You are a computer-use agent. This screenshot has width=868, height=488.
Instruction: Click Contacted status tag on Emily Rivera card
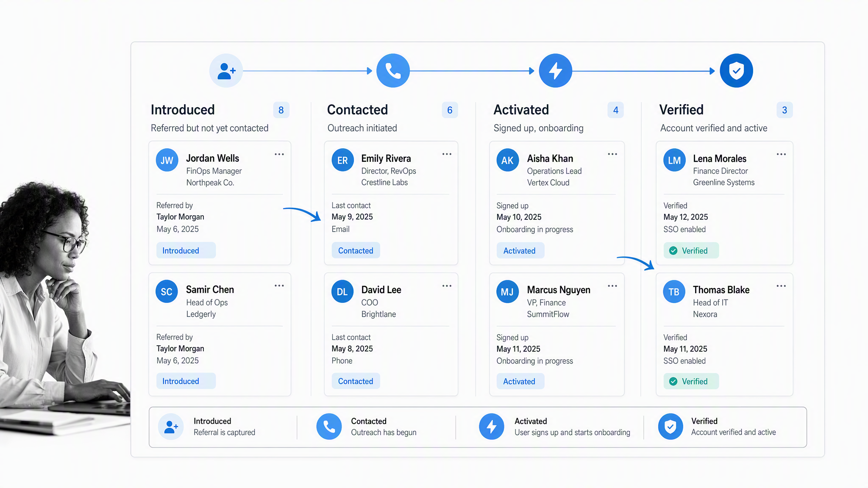click(x=356, y=250)
